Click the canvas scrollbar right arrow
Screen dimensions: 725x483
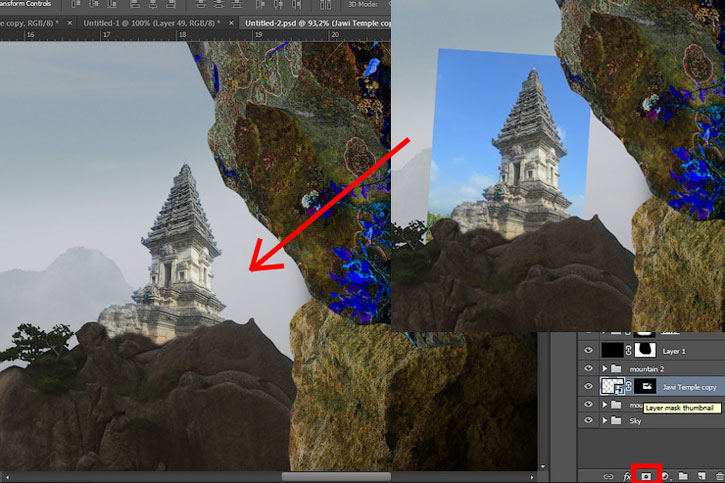click(x=532, y=477)
